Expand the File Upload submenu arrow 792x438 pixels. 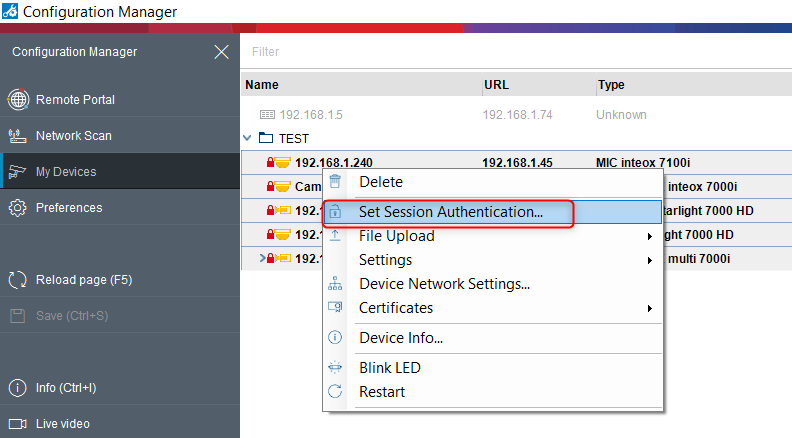click(650, 237)
